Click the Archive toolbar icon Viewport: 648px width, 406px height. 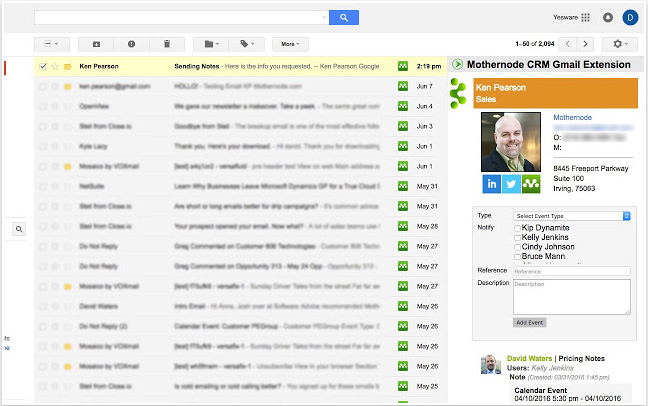coord(96,44)
